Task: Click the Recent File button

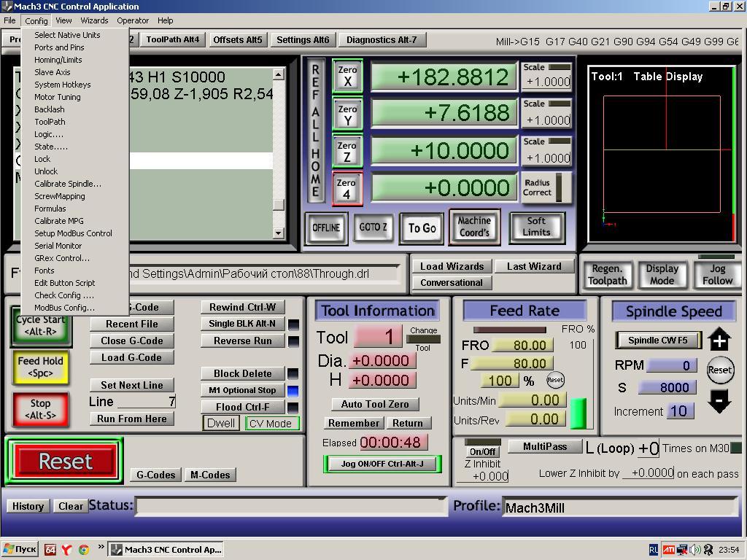Action: 131,324
